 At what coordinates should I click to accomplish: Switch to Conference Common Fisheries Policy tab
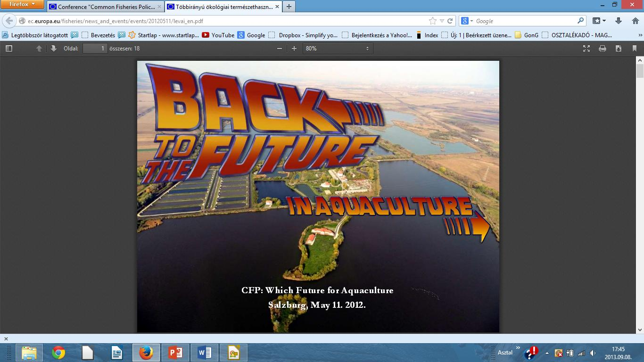click(x=106, y=7)
